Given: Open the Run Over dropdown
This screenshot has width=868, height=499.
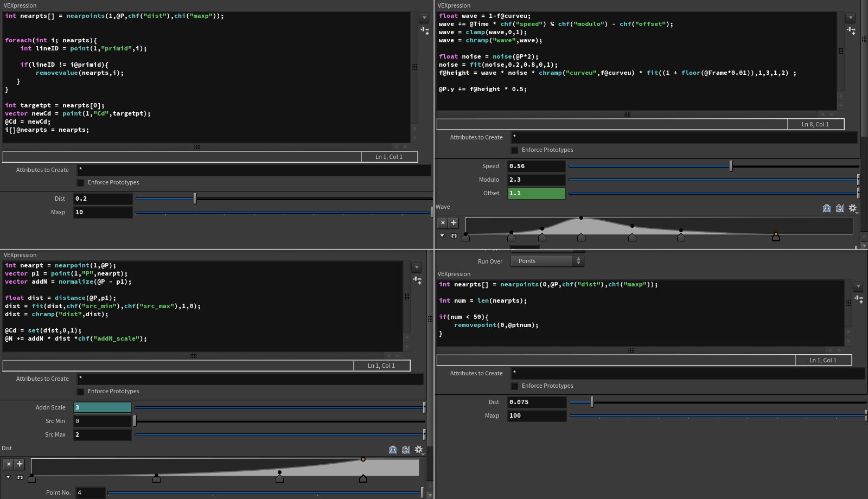Looking at the screenshot, I should coord(548,261).
